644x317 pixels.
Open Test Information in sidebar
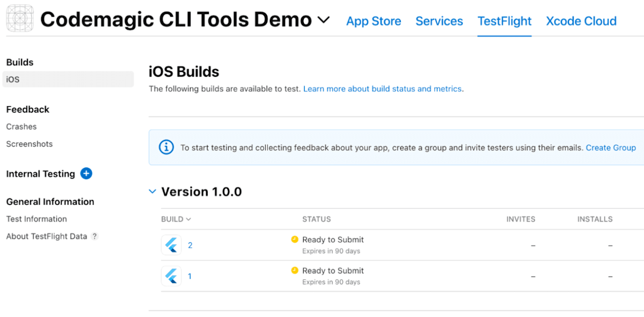[36, 219]
